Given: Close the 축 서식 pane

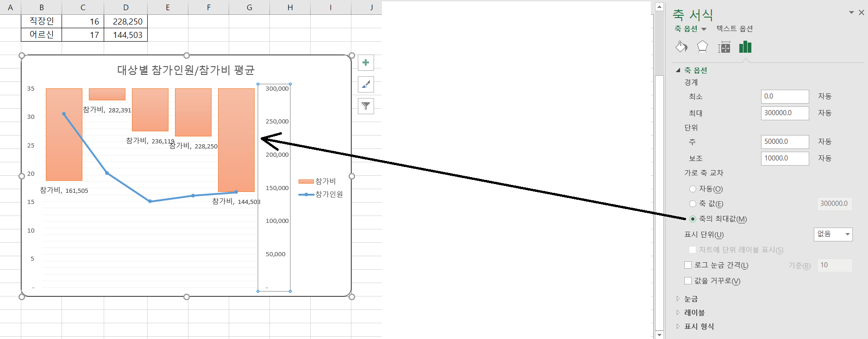Looking at the screenshot, I should (x=861, y=12).
